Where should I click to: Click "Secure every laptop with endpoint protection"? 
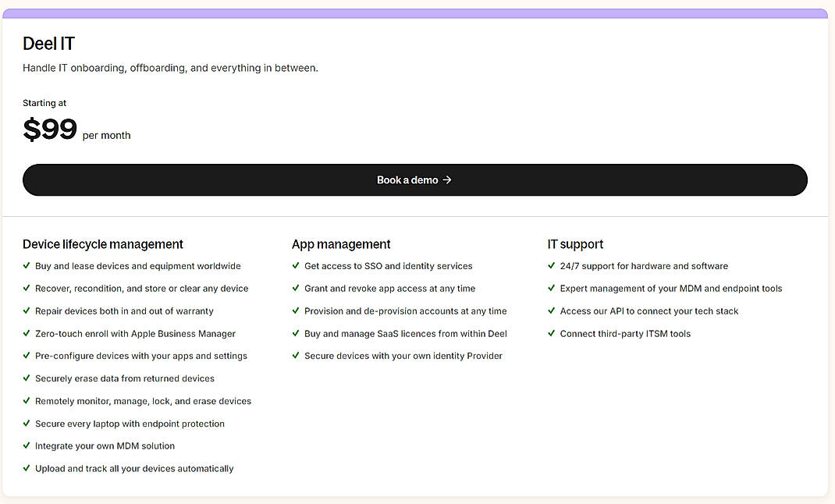(130, 424)
